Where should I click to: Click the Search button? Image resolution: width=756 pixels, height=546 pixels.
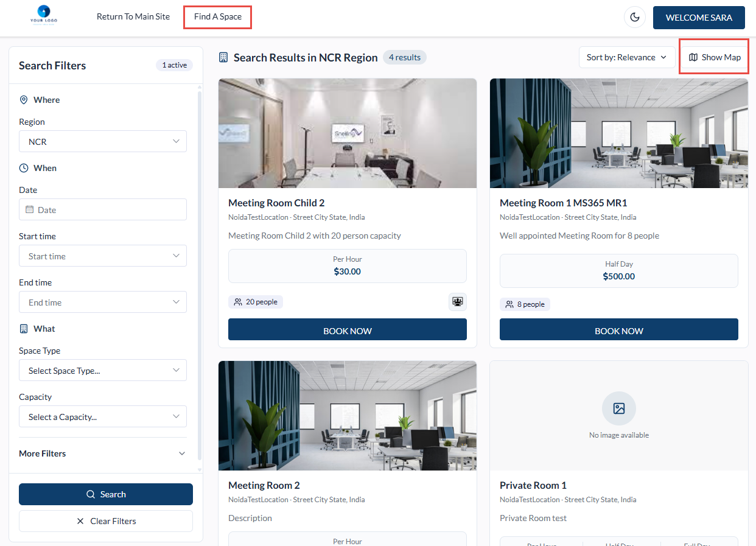click(x=106, y=494)
